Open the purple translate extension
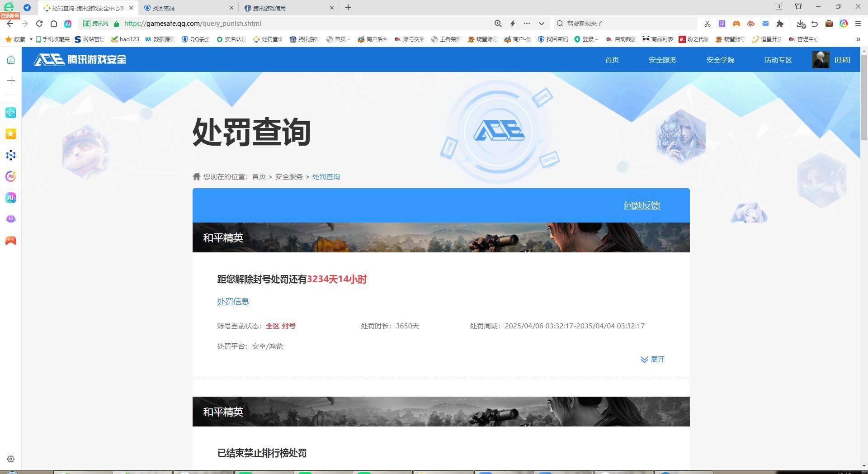 tap(722, 24)
